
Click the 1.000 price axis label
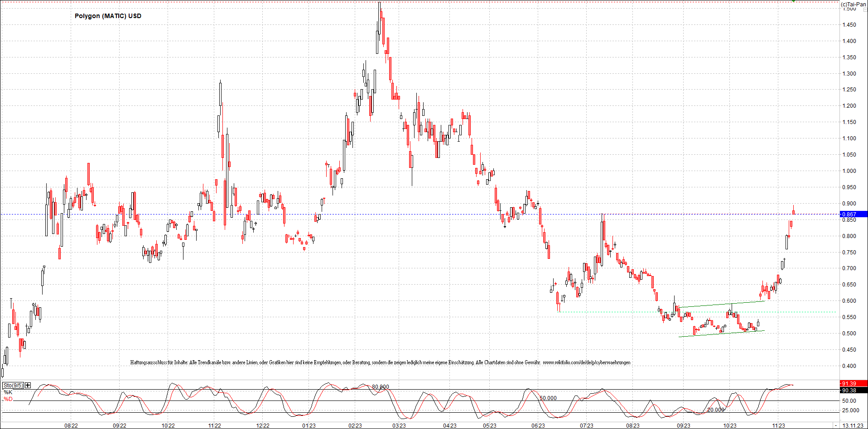[x=849, y=171]
